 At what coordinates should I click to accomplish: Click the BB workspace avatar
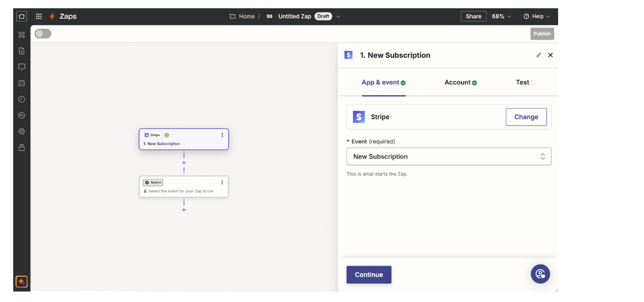click(269, 17)
